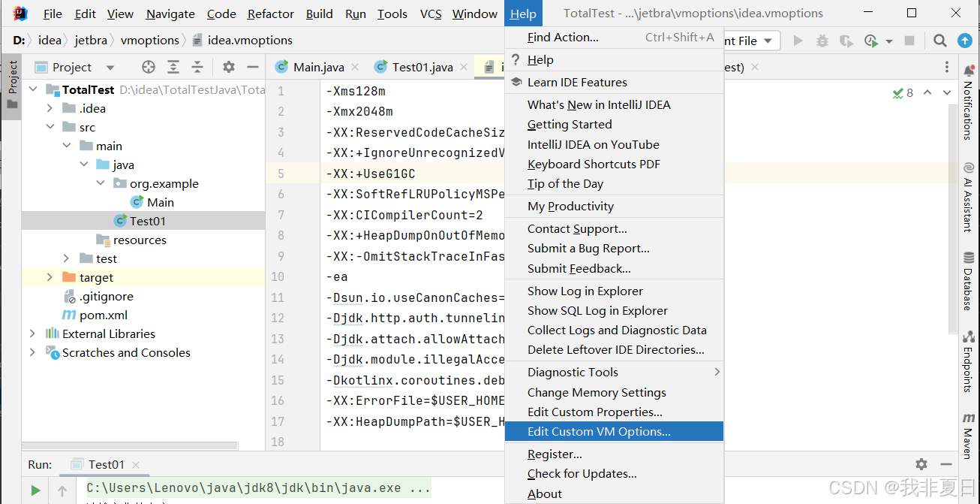Choose Show Log in Explorer
980x504 pixels.
pyautogui.click(x=614, y=291)
